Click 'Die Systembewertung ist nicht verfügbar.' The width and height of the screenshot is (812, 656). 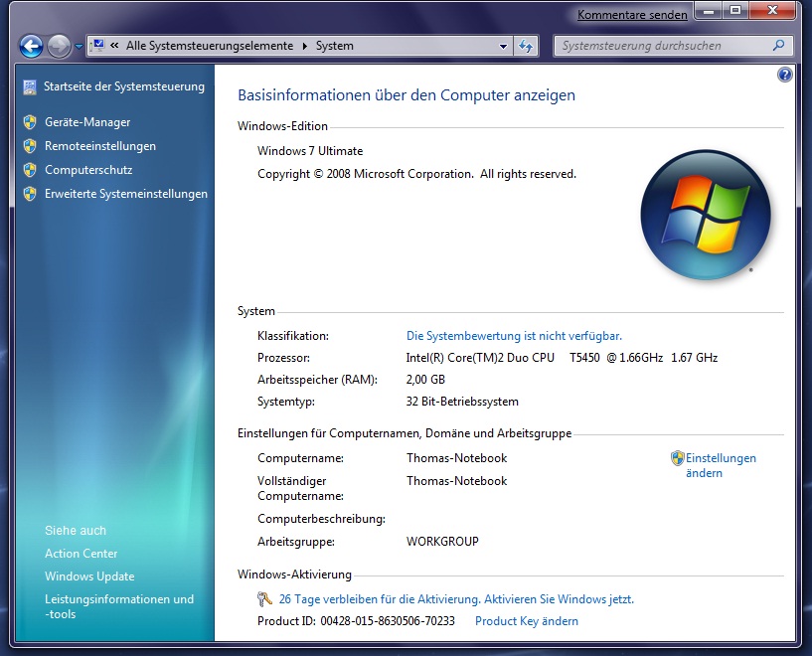pyautogui.click(x=514, y=336)
